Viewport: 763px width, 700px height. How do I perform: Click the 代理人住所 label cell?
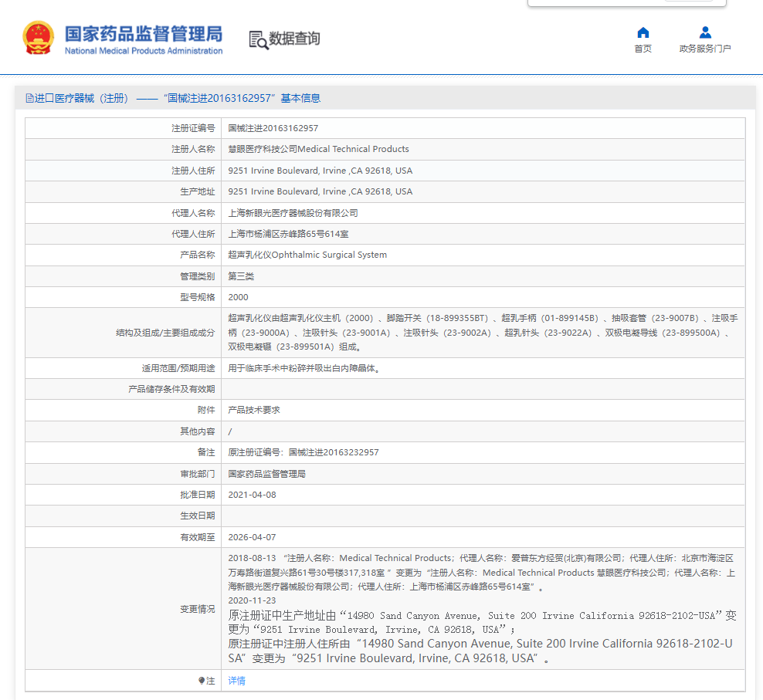pyautogui.click(x=123, y=234)
